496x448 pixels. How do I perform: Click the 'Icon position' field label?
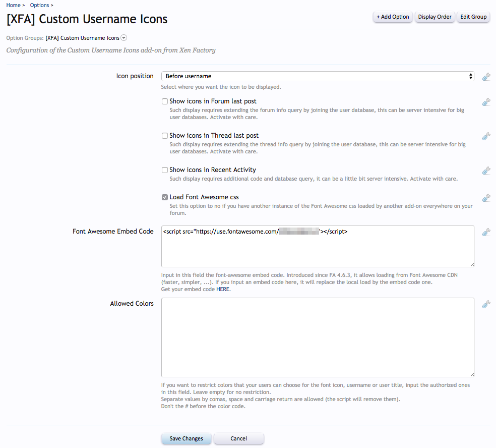click(x=135, y=76)
